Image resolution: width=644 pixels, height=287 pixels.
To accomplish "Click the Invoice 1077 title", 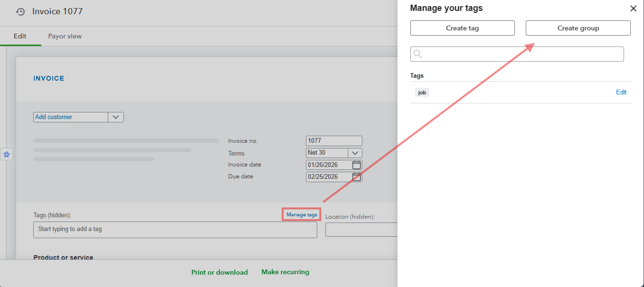I will click(57, 11).
